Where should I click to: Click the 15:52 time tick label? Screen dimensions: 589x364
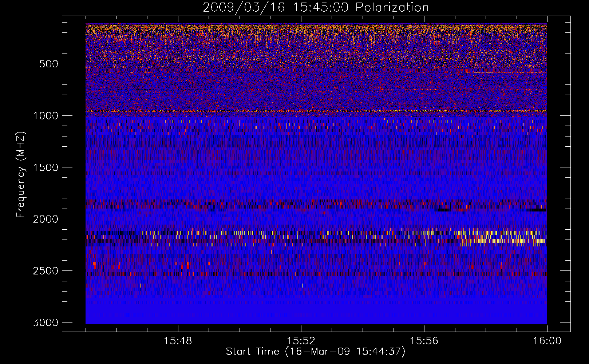point(301,341)
